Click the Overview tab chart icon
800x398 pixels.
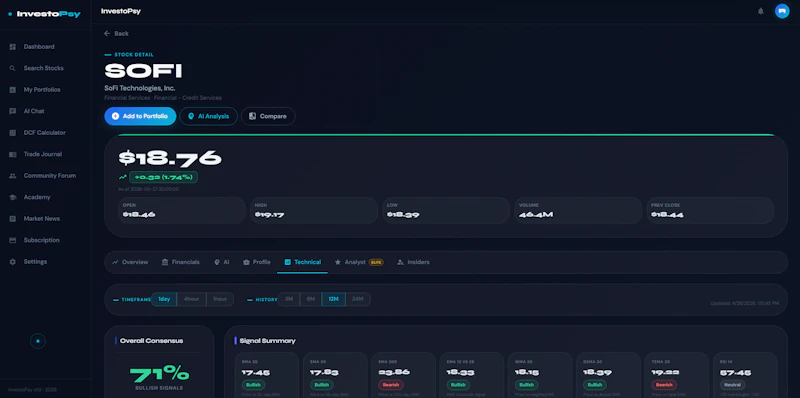(115, 262)
